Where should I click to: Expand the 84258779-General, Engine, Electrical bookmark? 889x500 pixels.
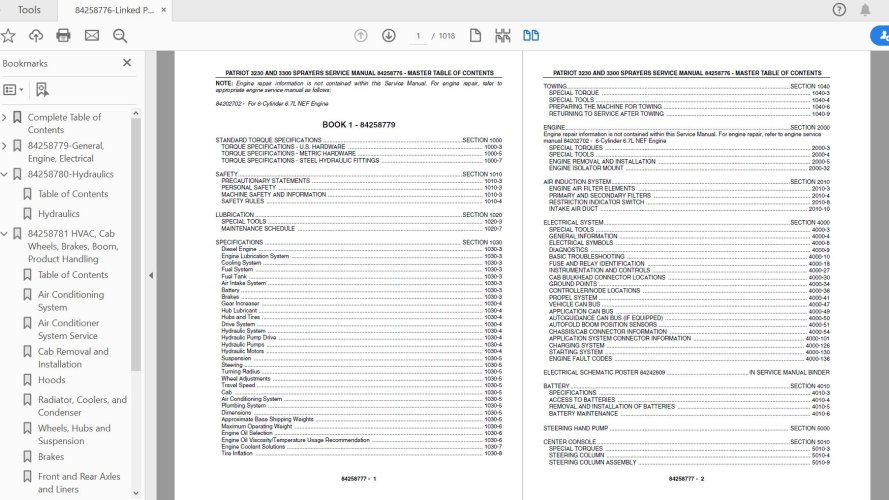[4, 146]
